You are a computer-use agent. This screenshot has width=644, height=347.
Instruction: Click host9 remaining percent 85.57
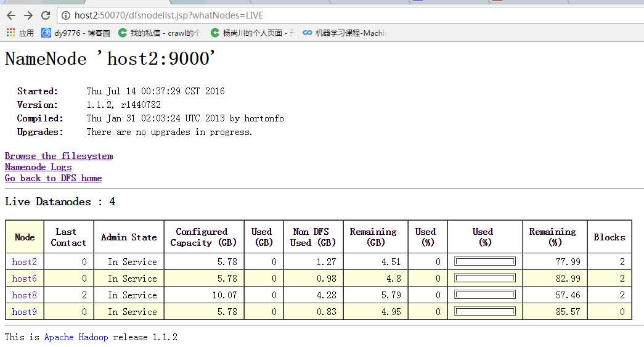(x=568, y=312)
